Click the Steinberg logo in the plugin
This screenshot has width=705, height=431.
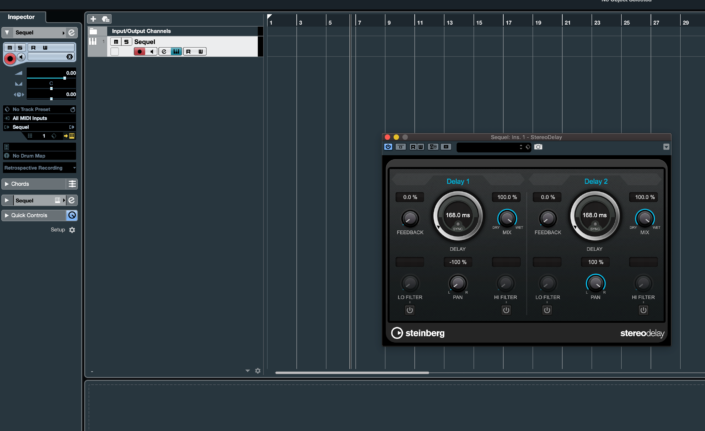click(x=418, y=333)
